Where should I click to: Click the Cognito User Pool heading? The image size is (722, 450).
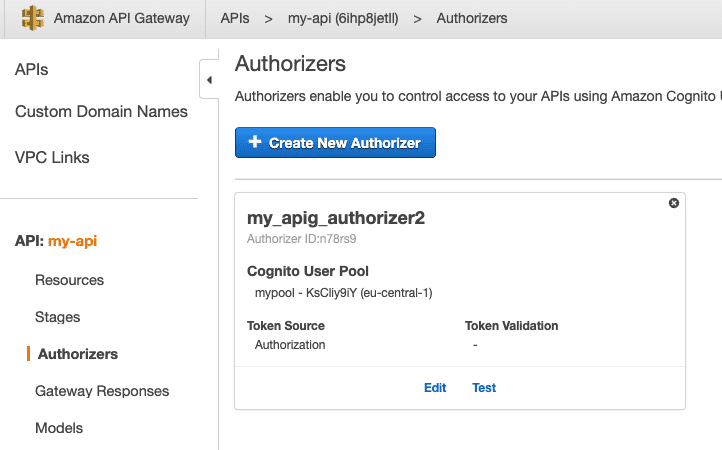pyautogui.click(x=308, y=271)
